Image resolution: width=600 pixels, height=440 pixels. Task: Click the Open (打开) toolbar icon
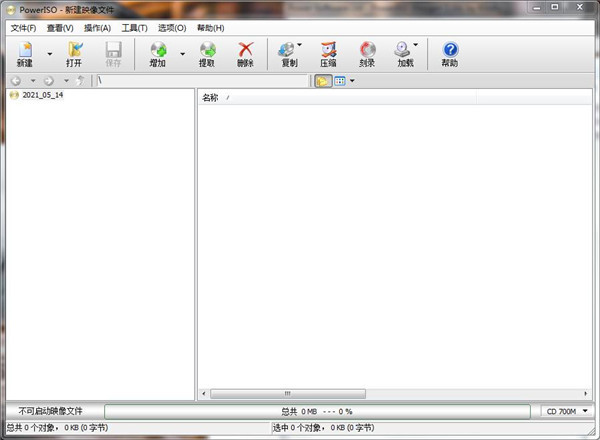pyautogui.click(x=74, y=54)
